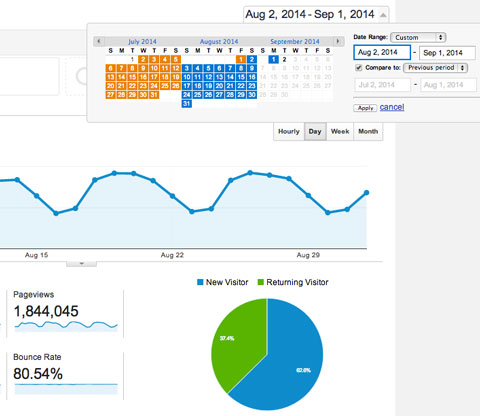
Task: Click the Pageviews sparkline chart
Action: point(66,325)
